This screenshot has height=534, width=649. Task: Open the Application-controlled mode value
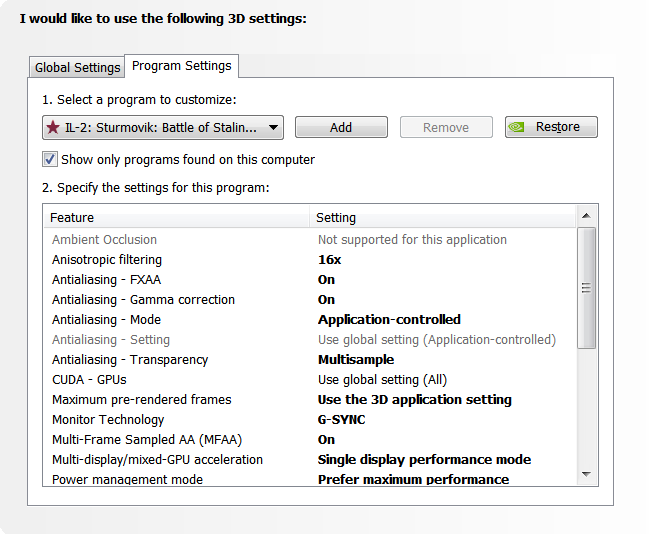click(x=389, y=320)
